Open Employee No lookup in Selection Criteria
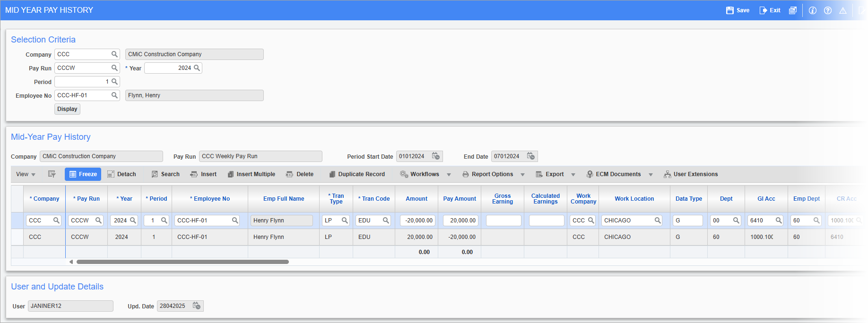The width and height of the screenshot is (868, 323). point(114,95)
